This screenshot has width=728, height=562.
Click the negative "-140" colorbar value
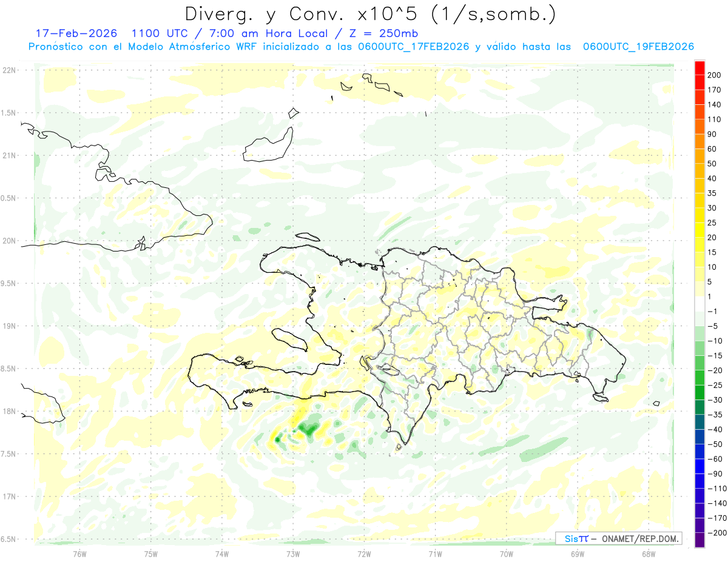pyautogui.click(x=716, y=503)
